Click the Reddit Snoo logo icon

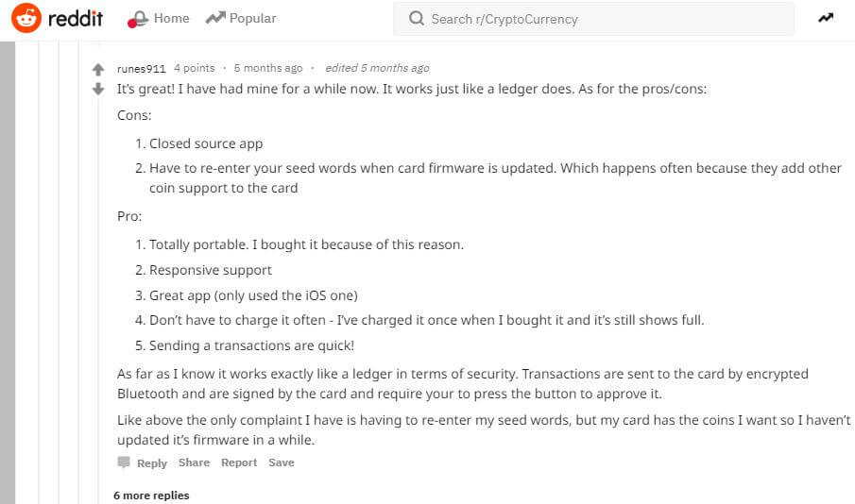(x=26, y=18)
